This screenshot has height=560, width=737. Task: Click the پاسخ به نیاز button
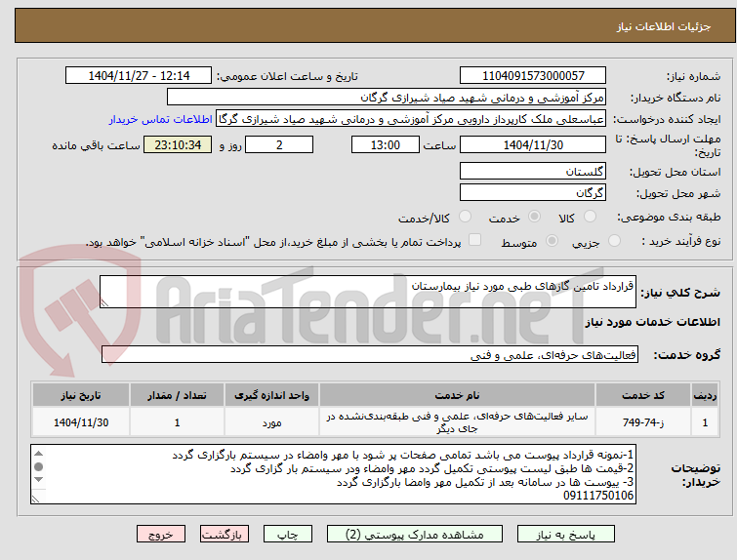566,535
